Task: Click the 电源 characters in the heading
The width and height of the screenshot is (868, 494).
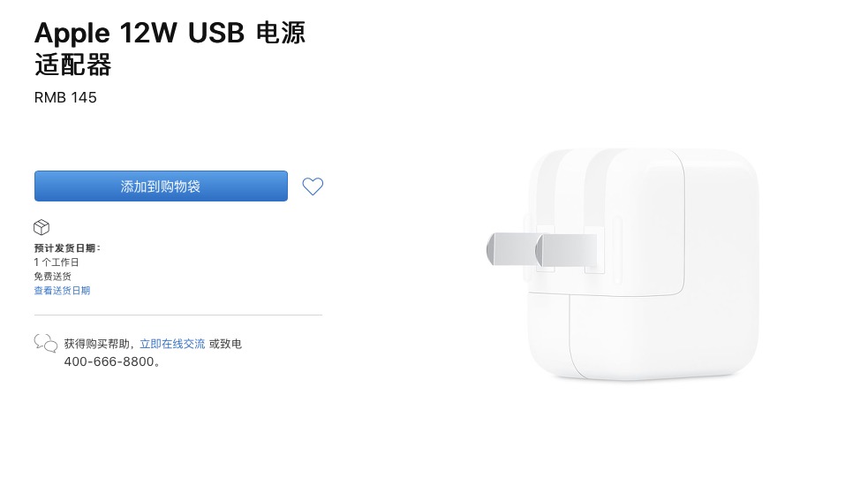Action: tap(281, 33)
